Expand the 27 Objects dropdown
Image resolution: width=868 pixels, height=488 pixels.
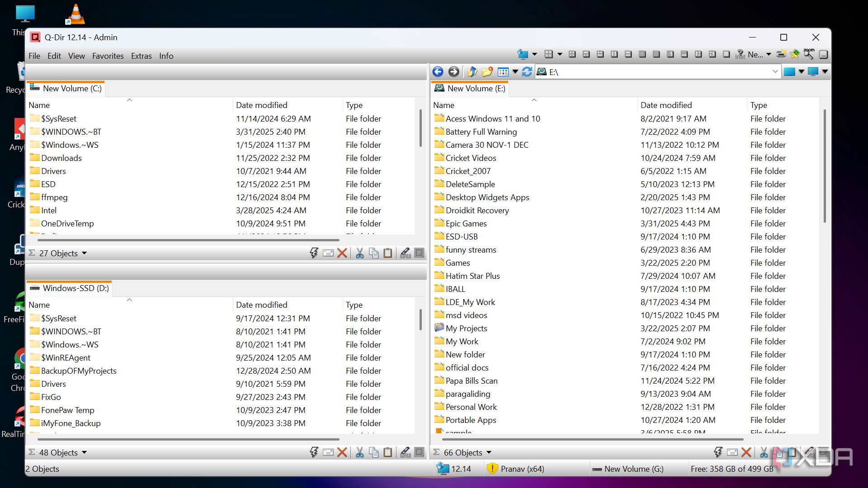click(84, 253)
